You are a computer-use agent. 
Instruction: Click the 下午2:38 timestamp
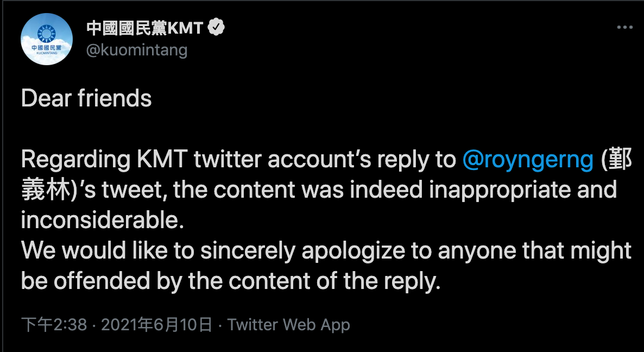[x=54, y=325]
